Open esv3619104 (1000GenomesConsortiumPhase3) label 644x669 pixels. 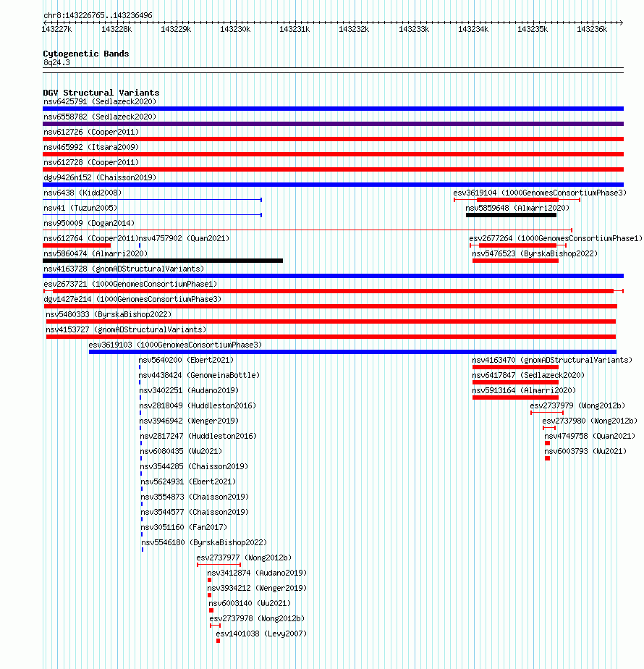(540, 193)
